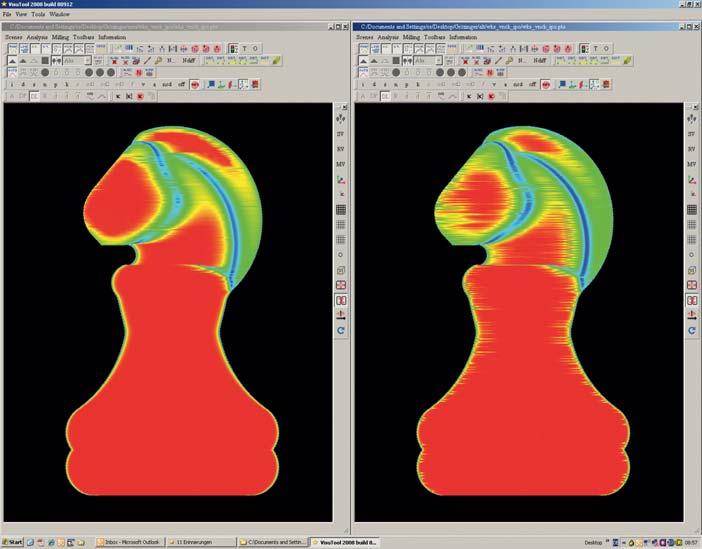This screenshot has width=702, height=549.
Task: Click the VisuTool 2008 taskbar button
Action: [344, 542]
